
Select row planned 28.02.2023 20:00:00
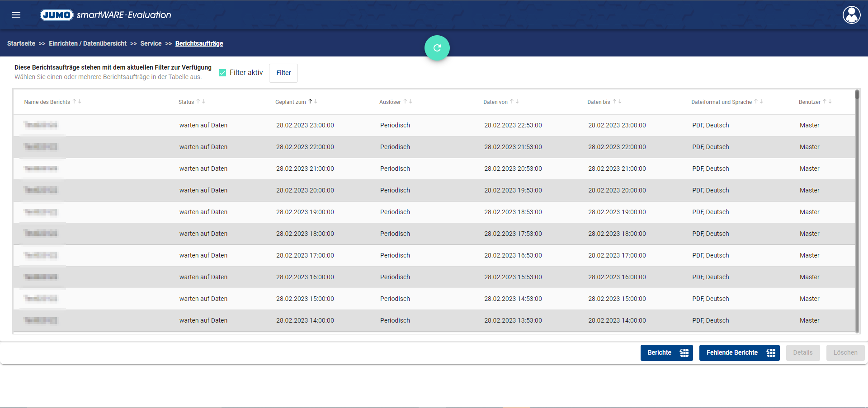(x=434, y=190)
